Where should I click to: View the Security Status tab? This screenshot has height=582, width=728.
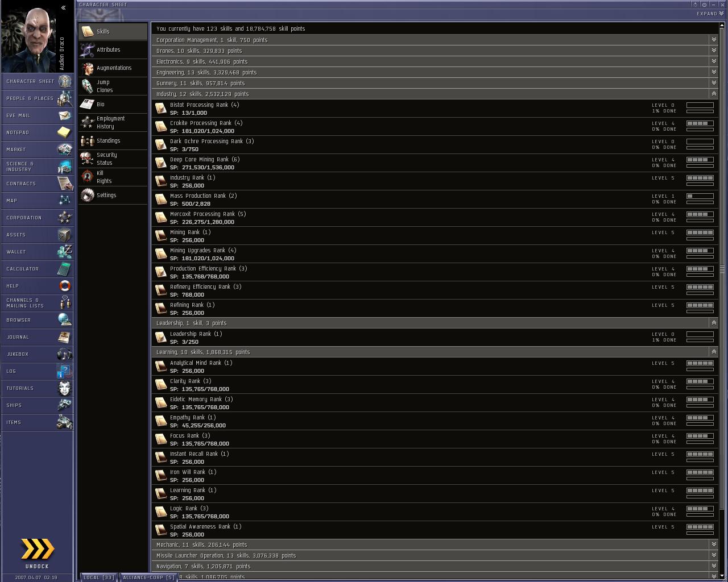(113, 159)
